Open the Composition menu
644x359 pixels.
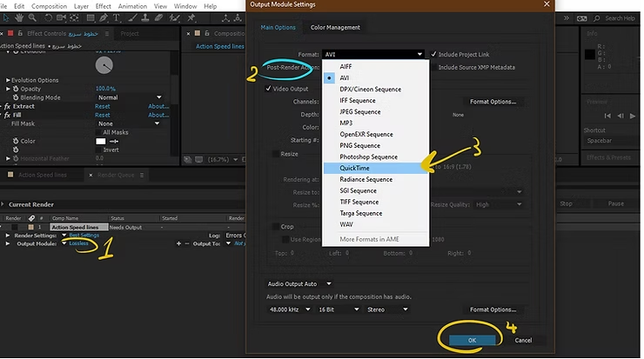click(x=49, y=6)
